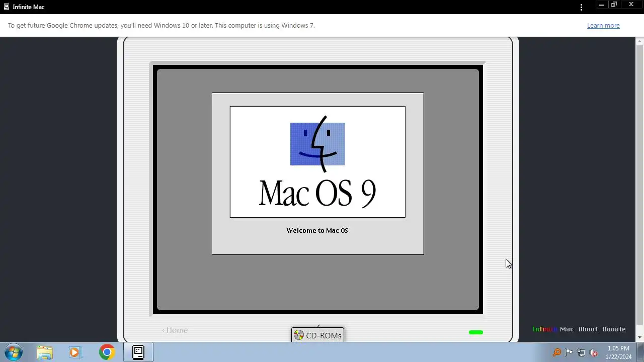Click the orange magnifier tray icon
Image resolution: width=644 pixels, height=362 pixels.
557,352
